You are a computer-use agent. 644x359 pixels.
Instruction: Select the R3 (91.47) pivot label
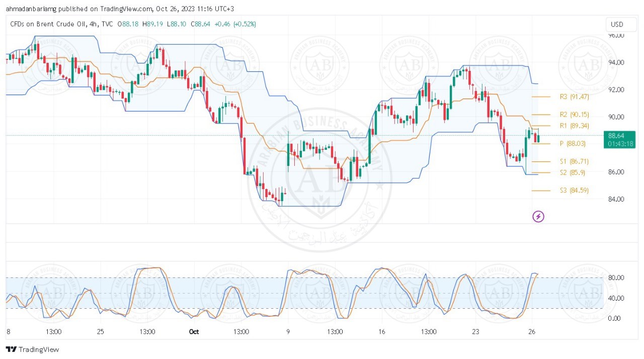(x=574, y=97)
